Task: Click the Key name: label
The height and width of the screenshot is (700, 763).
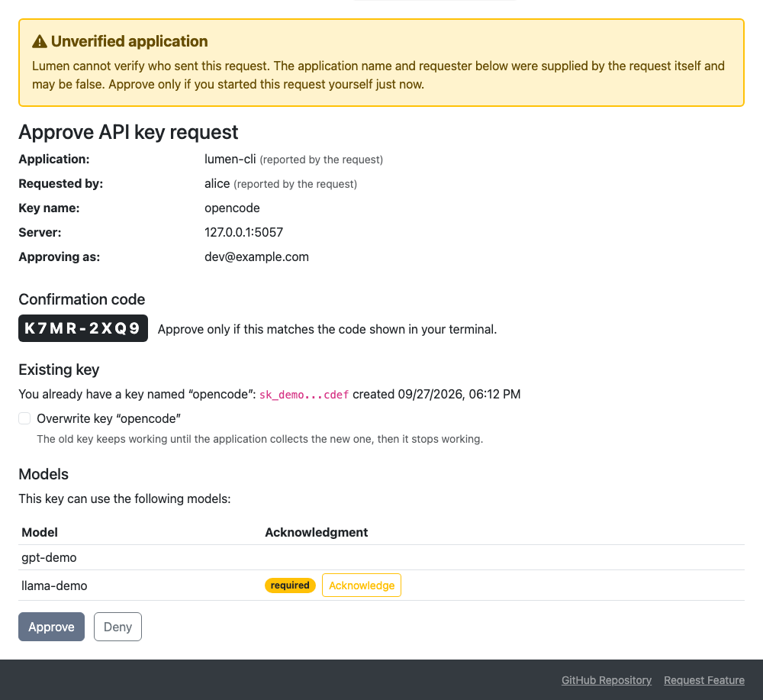Action: tap(49, 208)
